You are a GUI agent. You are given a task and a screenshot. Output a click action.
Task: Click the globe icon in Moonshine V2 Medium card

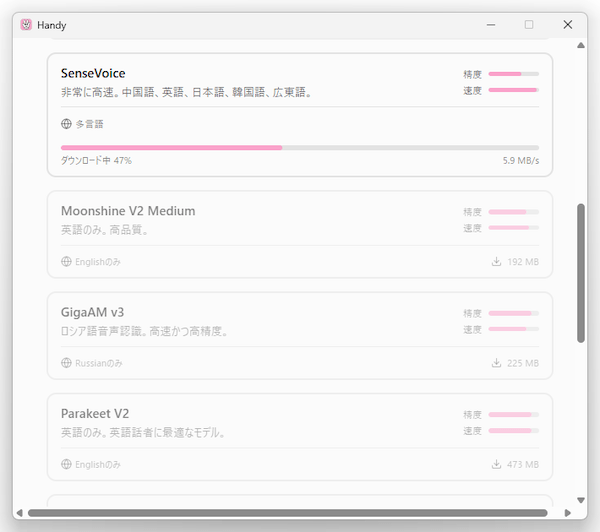point(66,262)
